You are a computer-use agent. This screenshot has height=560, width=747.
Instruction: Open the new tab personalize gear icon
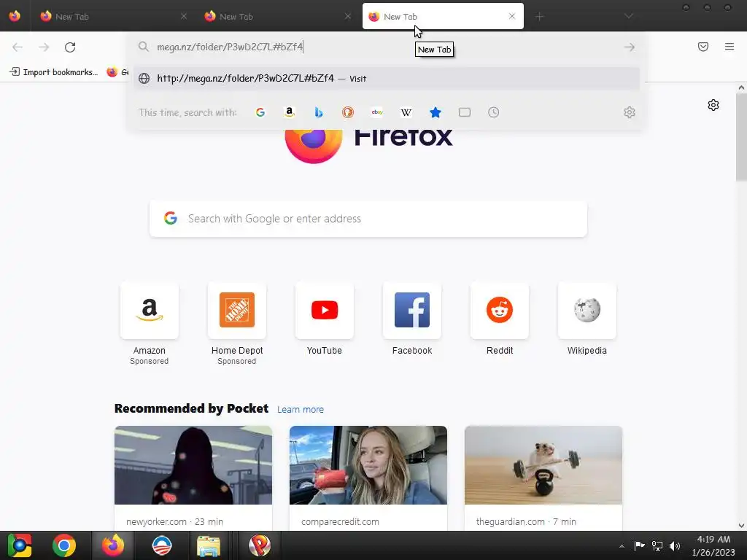click(x=713, y=105)
